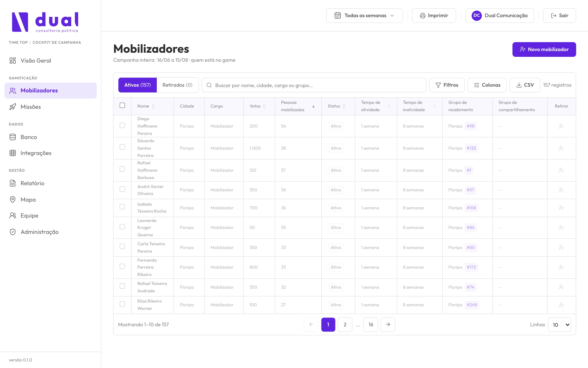Screen dimensions: 588x368
Task: Open the Filtros button
Action: pyautogui.click(x=447, y=85)
